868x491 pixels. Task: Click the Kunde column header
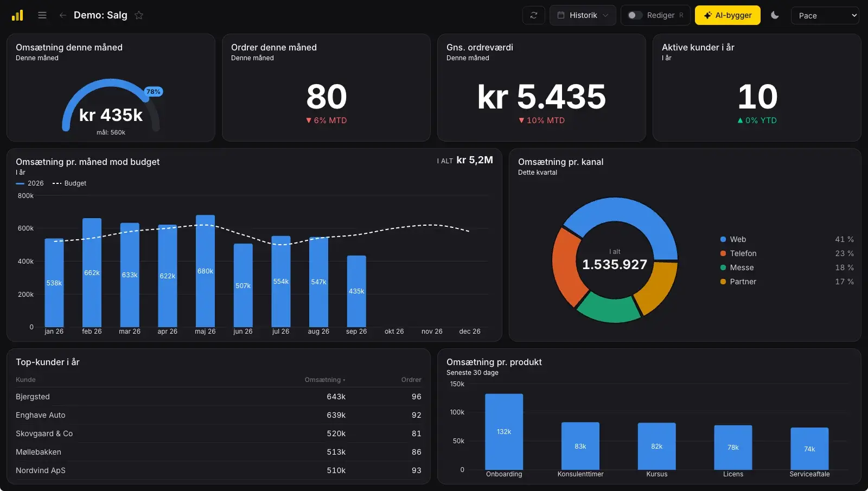[25, 380]
